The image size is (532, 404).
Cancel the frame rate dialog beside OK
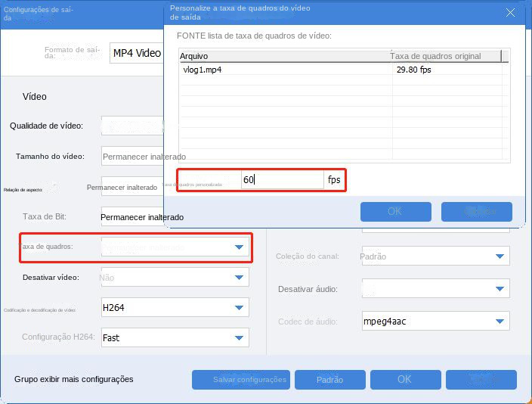[477, 212]
